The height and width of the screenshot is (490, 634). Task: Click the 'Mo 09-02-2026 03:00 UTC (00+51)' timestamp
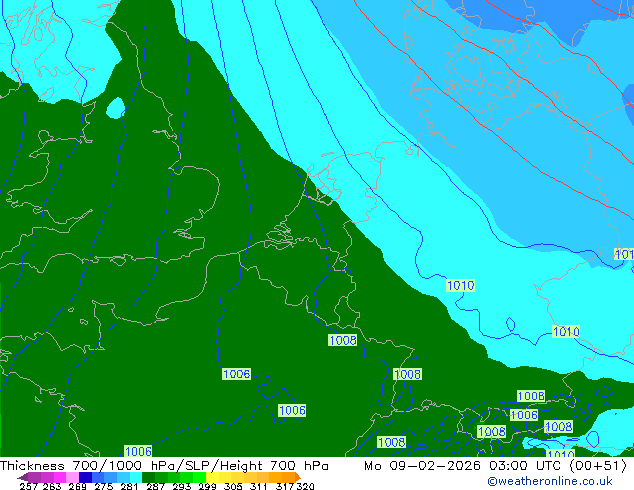tap(495, 466)
